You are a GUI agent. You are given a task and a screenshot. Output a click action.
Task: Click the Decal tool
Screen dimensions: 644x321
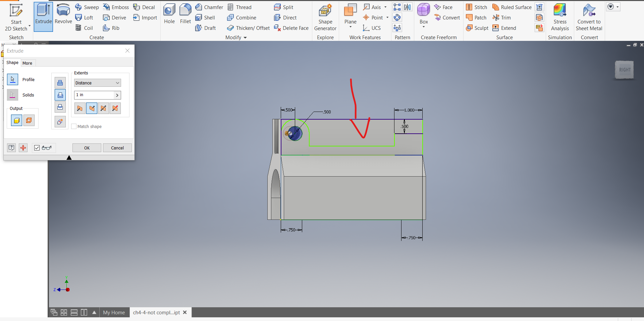coord(144,7)
